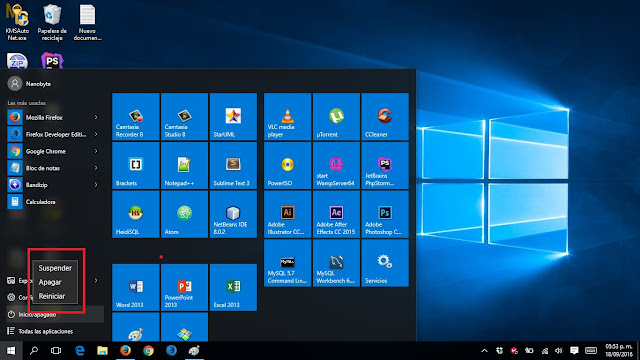This screenshot has width=640, height=360.
Task: Launch Camtasia Studio 8 tile
Action: click(x=184, y=116)
